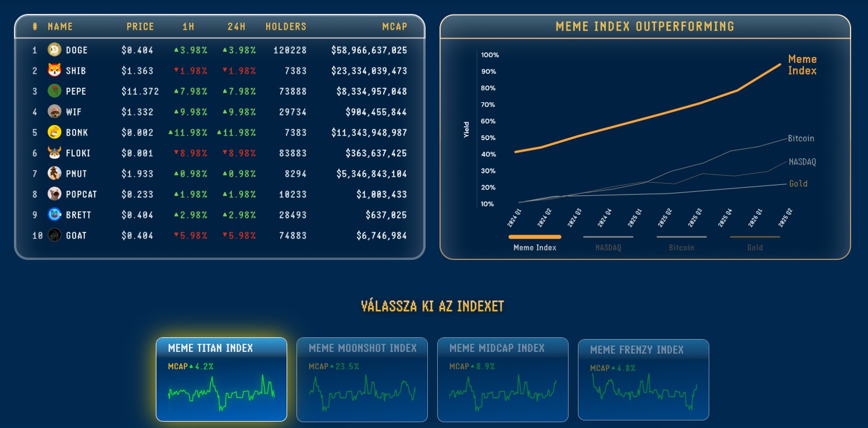
Task: Click DOGE market cap $58,966,637,025
Action: pyautogui.click(x=369, y=51)
